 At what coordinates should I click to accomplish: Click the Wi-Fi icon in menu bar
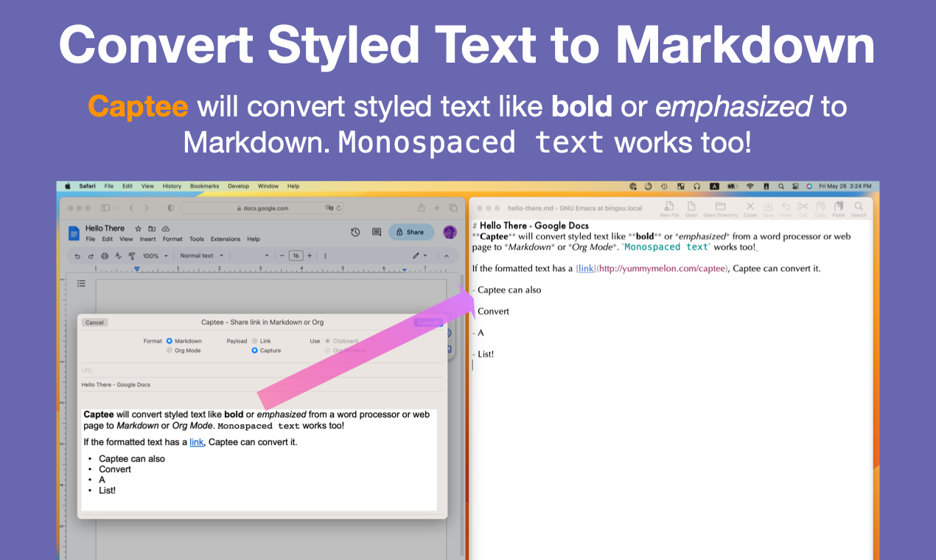coord(750,186)
